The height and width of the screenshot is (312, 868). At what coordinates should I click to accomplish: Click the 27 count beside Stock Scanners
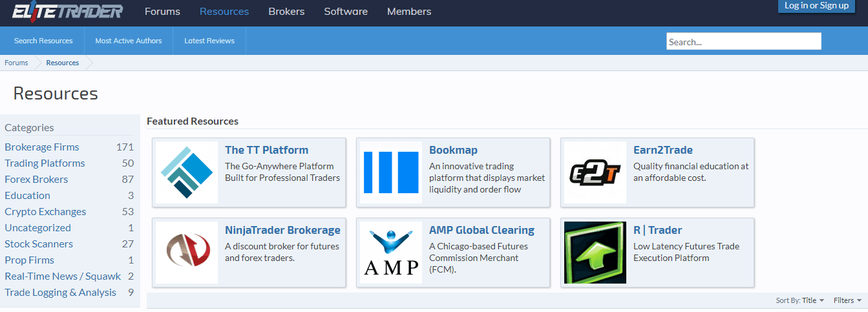(128, 244)
